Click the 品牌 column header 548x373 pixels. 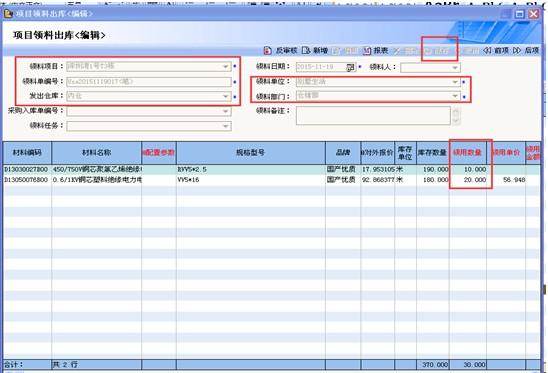[x=343, y=153]
